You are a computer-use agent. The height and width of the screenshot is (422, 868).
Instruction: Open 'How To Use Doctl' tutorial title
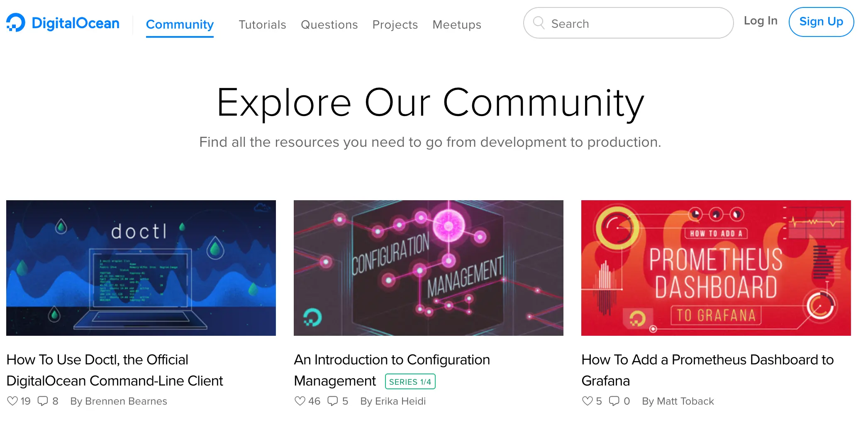[x=115, y=370]
